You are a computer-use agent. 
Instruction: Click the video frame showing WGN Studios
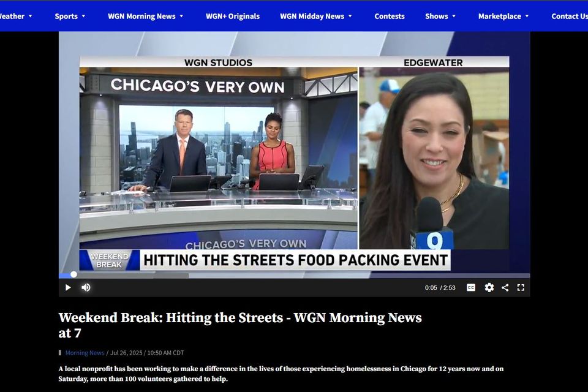[218, 153]
